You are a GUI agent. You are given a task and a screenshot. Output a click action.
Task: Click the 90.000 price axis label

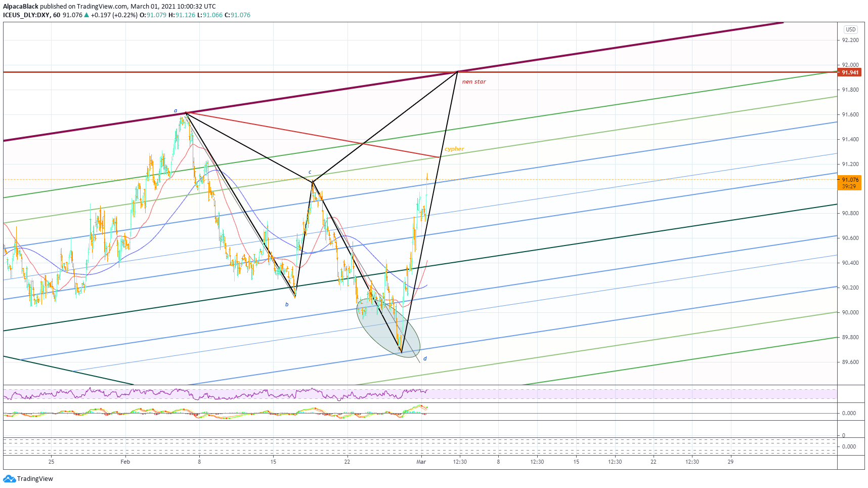(x=850, y=312)
